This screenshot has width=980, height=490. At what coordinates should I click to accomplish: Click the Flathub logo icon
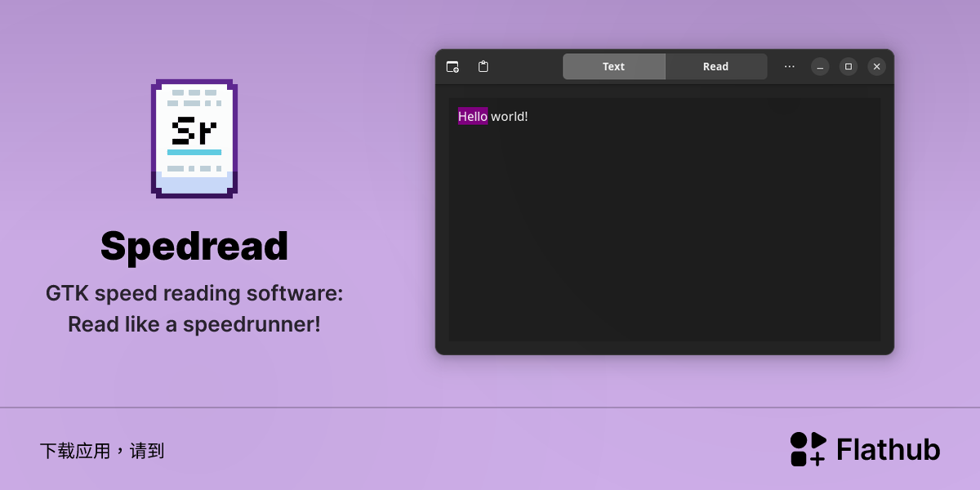pyautogui.click(x=808, y=449)
